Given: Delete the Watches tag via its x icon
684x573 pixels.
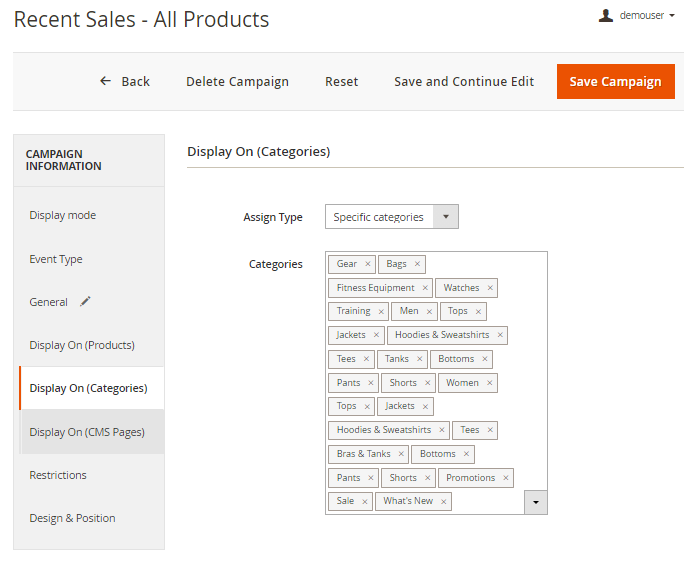Looking at the screenshot, I should [x=490, y=288].
